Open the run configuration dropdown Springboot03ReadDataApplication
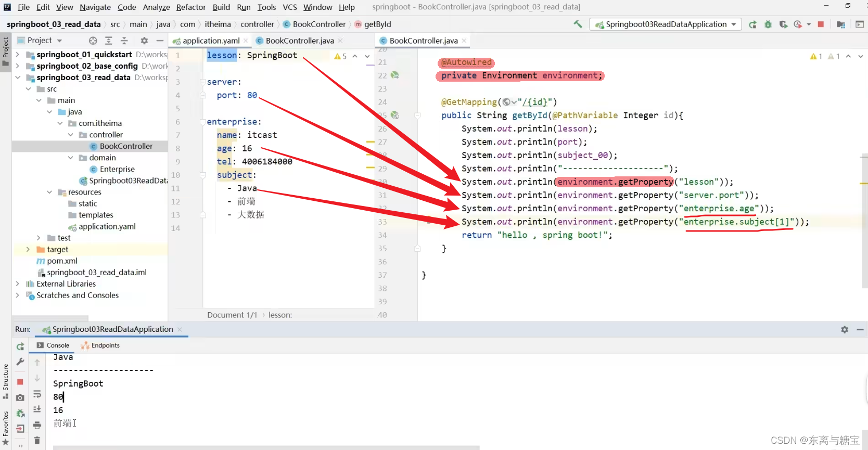 tap(666, 24)
